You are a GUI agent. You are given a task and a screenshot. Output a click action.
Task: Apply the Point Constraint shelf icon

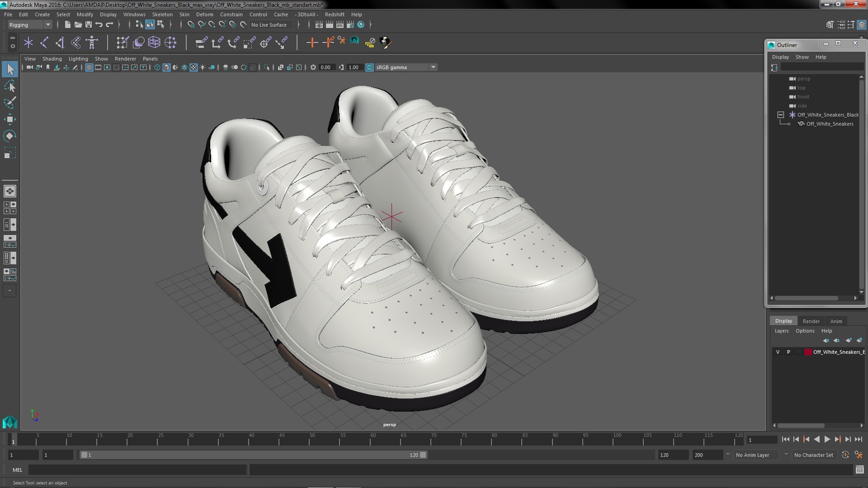(217, 42)
